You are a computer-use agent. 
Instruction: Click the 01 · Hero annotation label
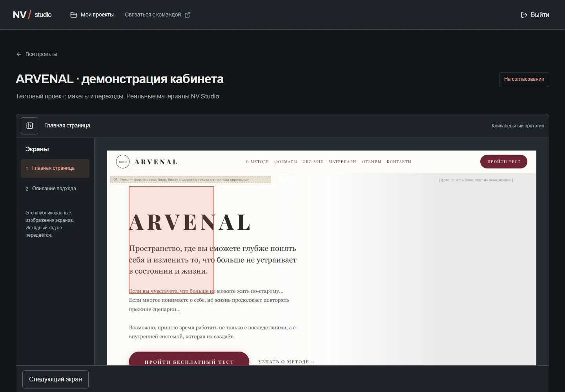click(191, 180)
